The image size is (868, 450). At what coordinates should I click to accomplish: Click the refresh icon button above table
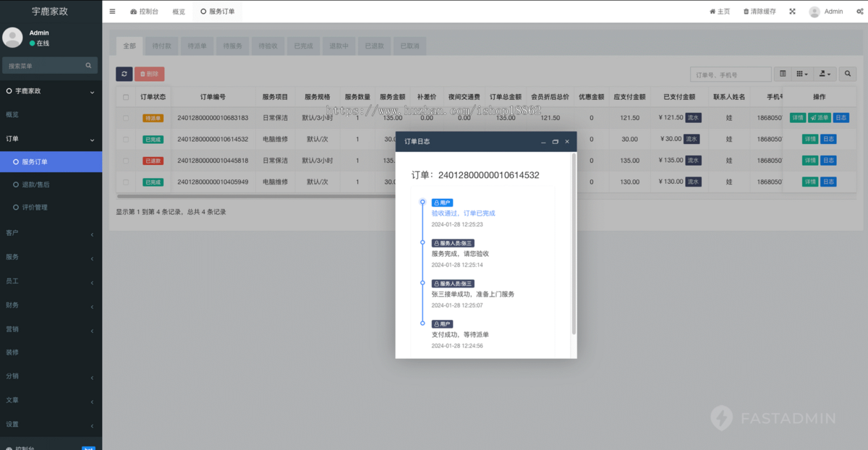pos(124,74)
